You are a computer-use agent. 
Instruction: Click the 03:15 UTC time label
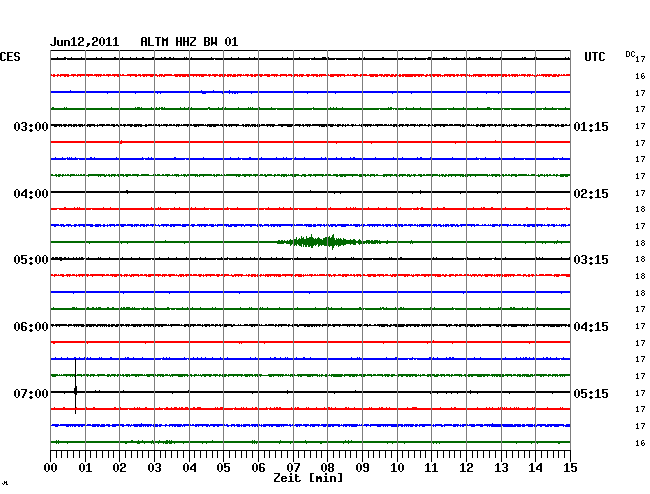591,260
